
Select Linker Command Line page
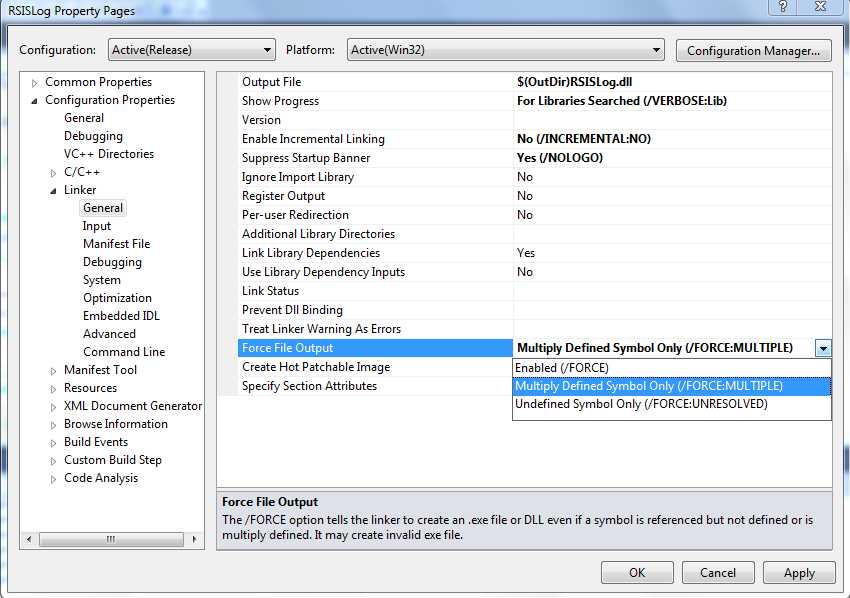124,351
